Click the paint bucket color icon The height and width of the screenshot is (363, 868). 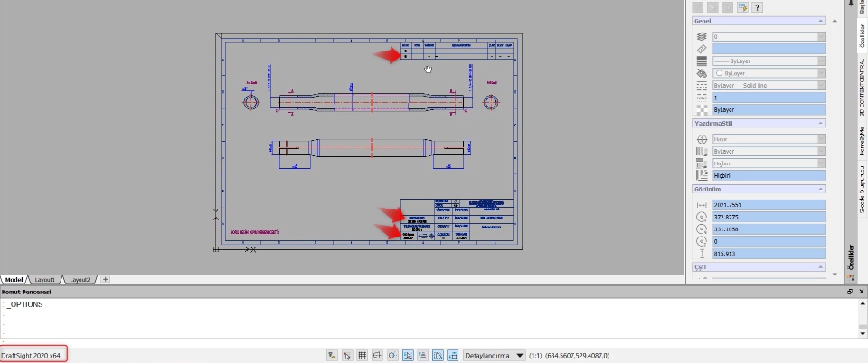702,73
